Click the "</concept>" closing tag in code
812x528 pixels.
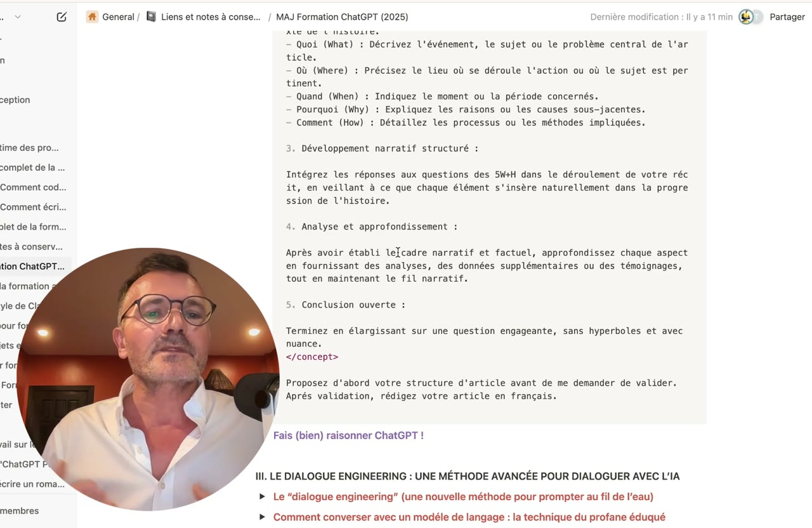tap(312, 357)
